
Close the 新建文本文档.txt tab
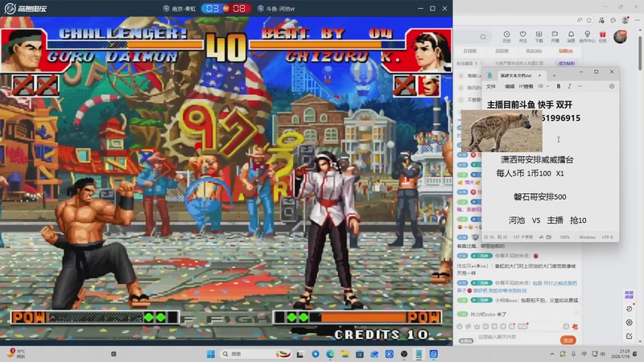pyautogui.click(x=539, y=76)
